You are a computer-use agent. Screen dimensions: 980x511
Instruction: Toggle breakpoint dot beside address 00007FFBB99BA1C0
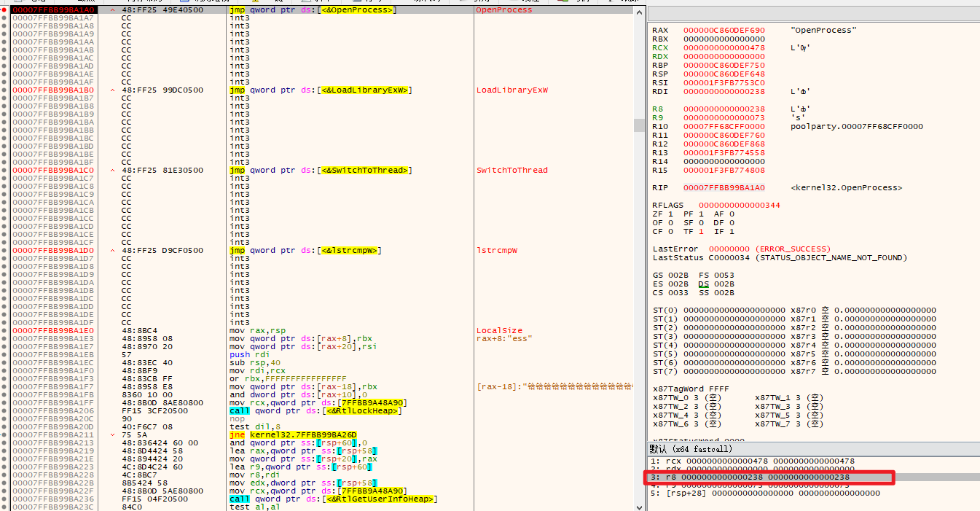[6, 171]
